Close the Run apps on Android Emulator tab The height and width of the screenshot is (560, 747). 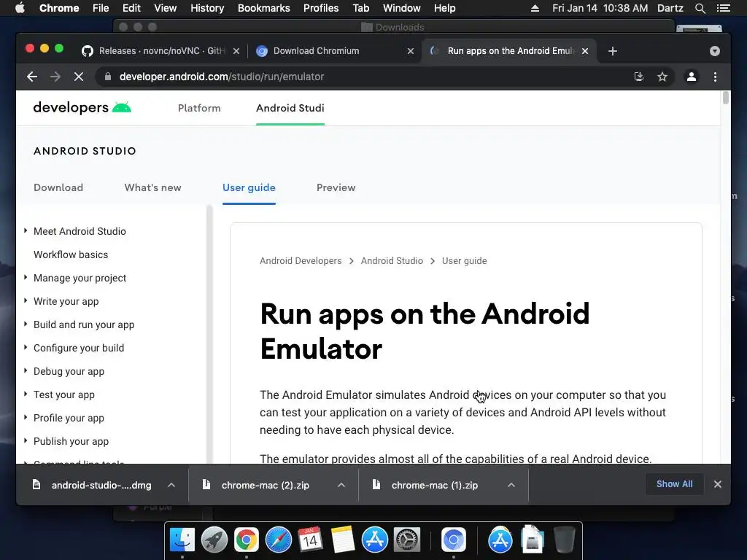coord(585,51)
